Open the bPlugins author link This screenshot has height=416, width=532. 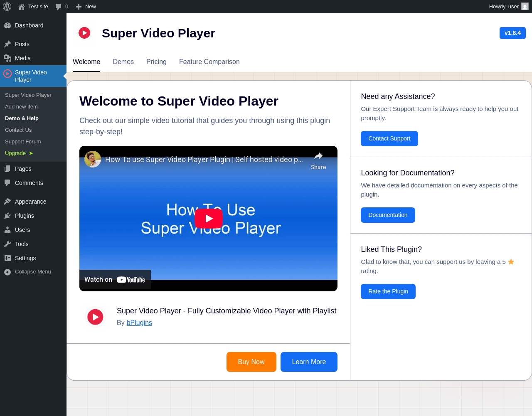139,323
